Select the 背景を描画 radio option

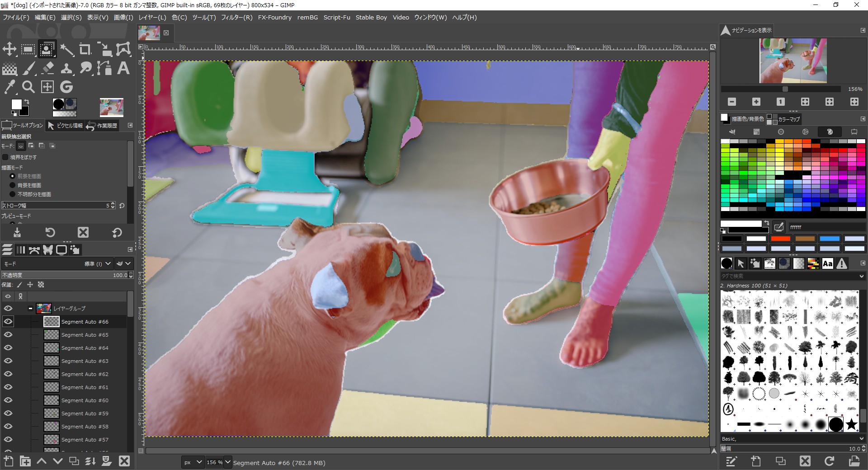pos(13,185)
